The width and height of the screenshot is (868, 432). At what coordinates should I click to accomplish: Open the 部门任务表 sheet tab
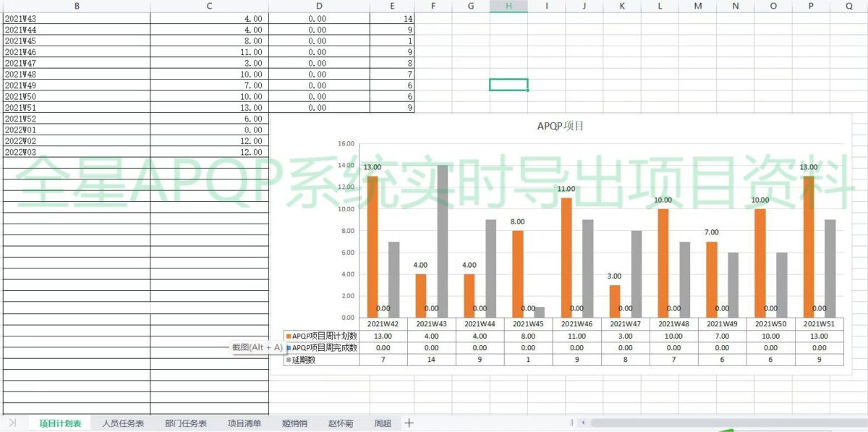tap(185, 423)
